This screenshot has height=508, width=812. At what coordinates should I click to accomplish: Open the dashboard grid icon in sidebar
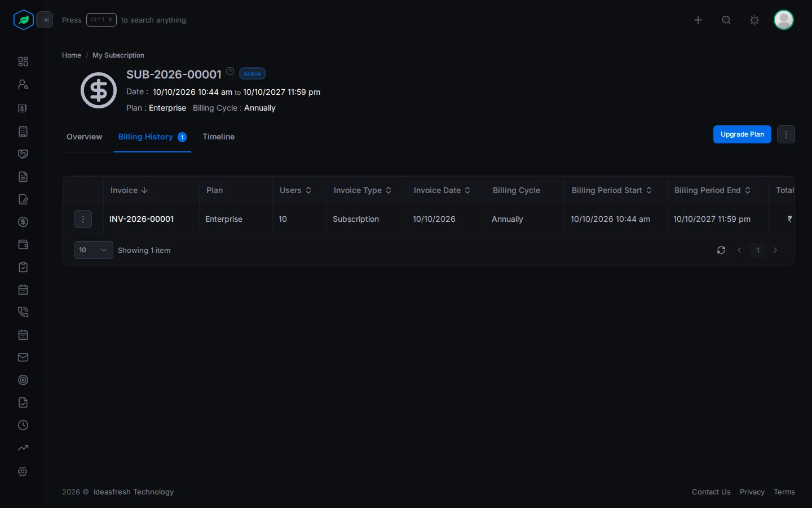pyautogui.click(x=23, y=62)
